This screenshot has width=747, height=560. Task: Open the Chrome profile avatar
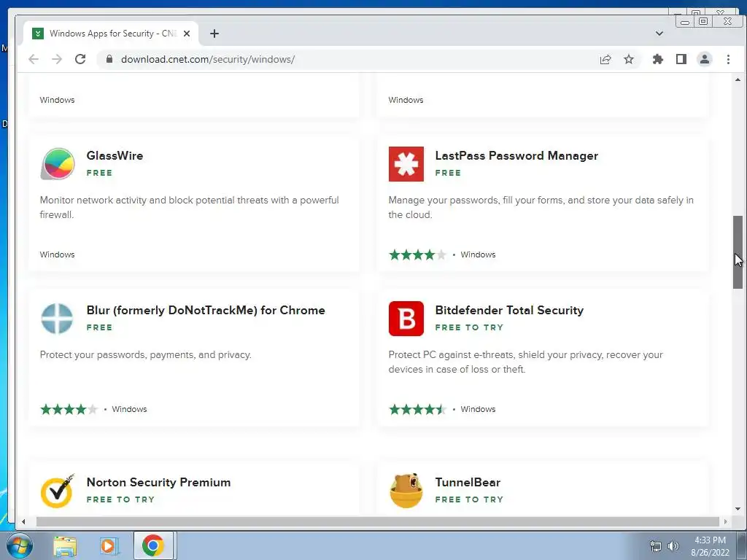(705, 59)
